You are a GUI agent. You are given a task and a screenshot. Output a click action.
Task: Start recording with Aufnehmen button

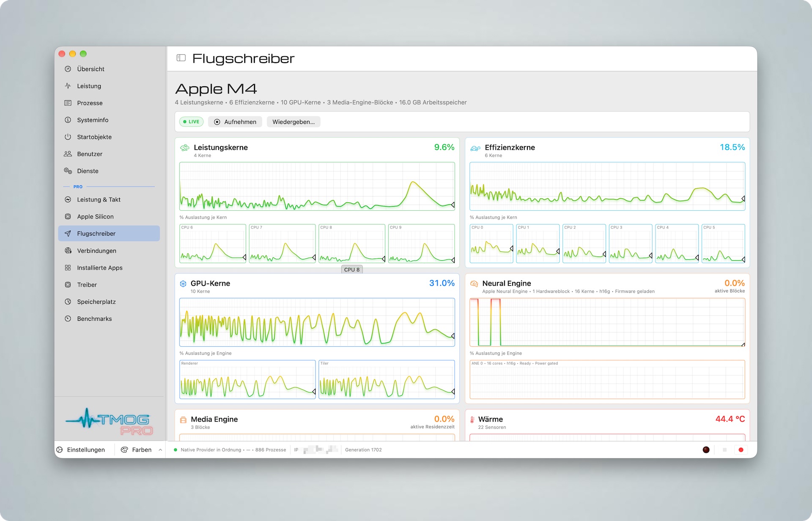[235, 121]
